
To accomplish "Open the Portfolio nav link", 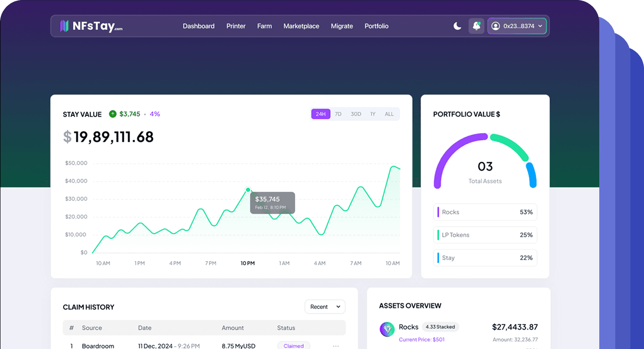I will click(x=377, y=26).
